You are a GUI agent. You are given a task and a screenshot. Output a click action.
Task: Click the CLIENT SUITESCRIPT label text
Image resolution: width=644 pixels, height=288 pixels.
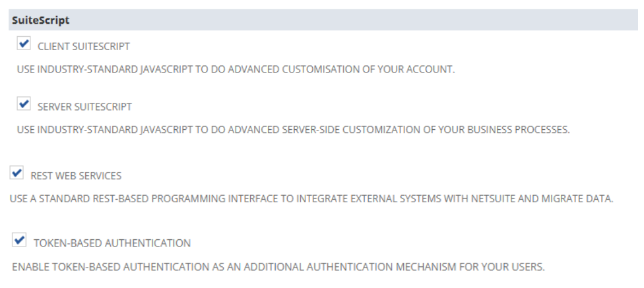point(84,47)
